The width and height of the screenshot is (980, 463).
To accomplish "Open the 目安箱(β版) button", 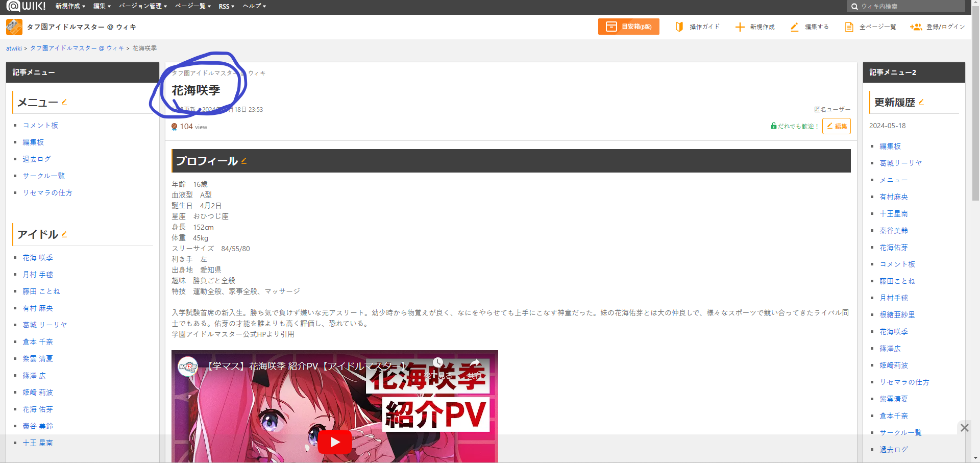I will pyautogui.click(x=629, y=27).
